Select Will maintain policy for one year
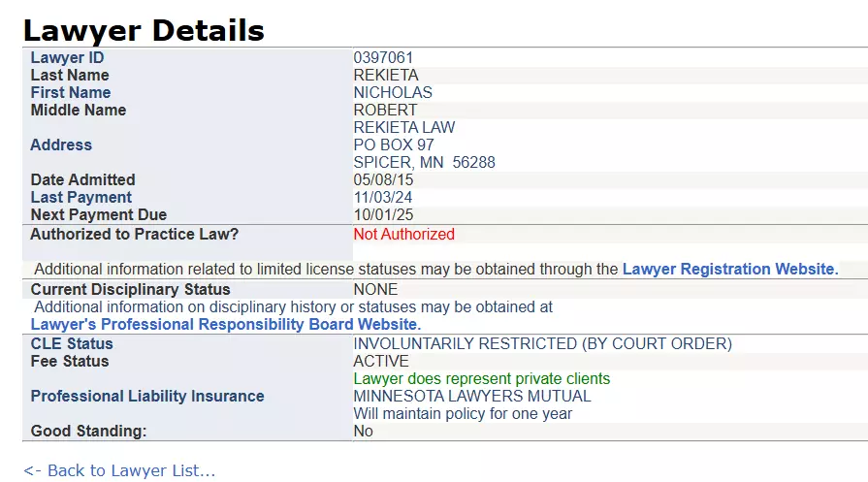 point(463,414)
